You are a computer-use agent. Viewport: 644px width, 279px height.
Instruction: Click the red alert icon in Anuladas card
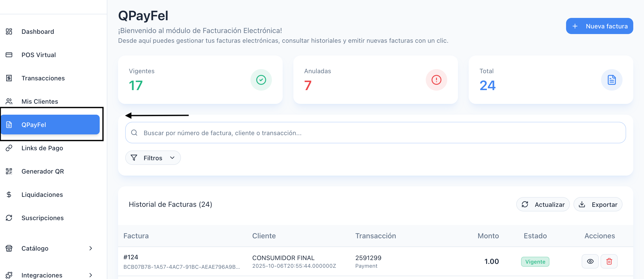click(436, 80)
